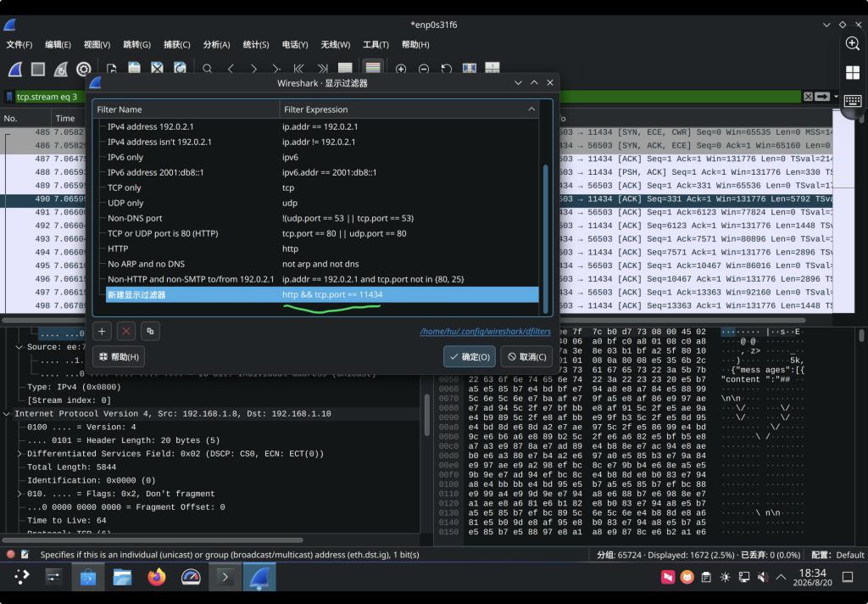Collapse the Source ethernet address node

coord(19,348)
